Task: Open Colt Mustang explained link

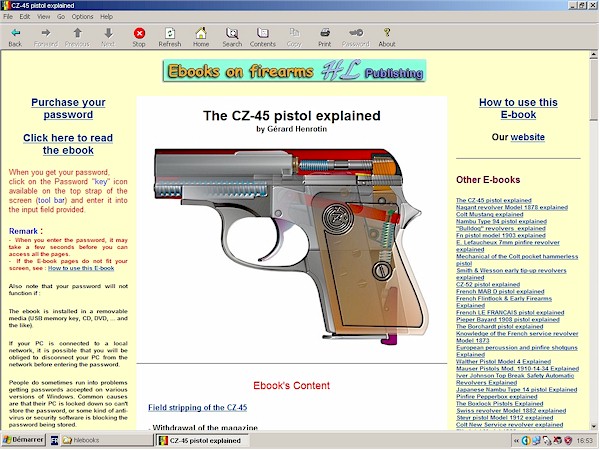Action: 489,214
